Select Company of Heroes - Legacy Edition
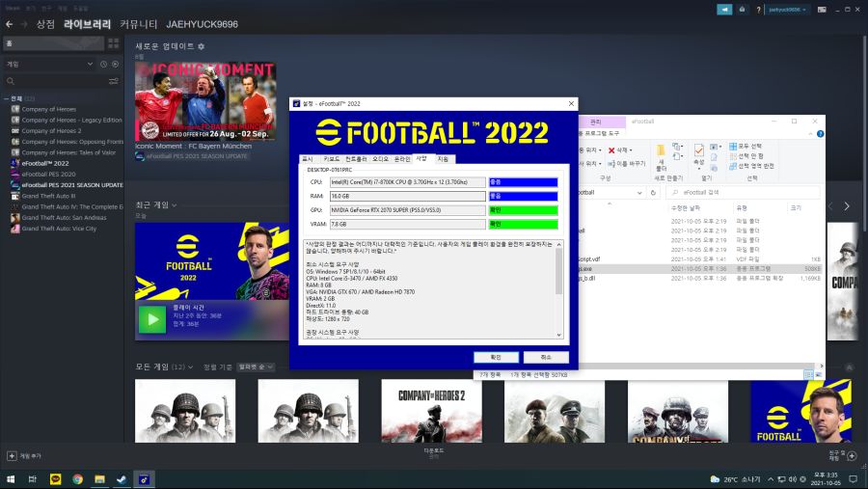868x489 pixels. click(x=71, y=121)
